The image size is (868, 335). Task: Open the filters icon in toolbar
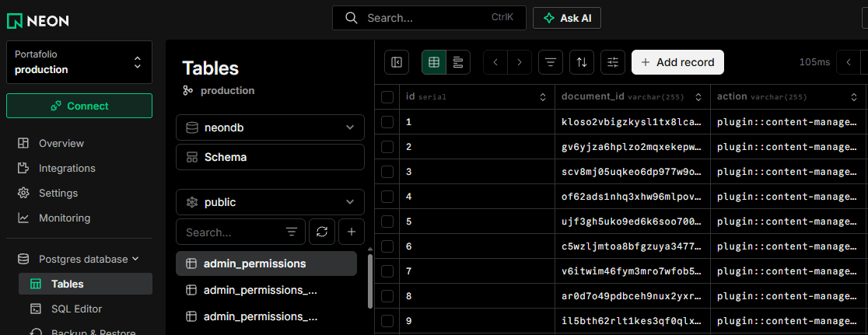pos(551,62)
